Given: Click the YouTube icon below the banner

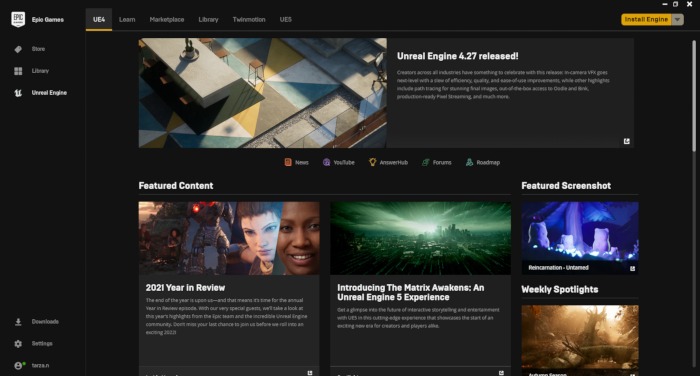Looking at the screenshot, I should point(326,162).
